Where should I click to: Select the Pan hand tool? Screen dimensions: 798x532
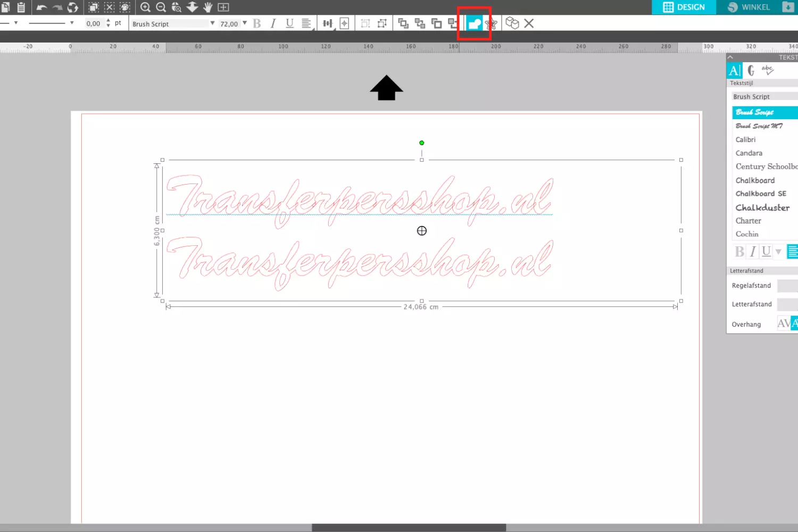tap(207, 7)
